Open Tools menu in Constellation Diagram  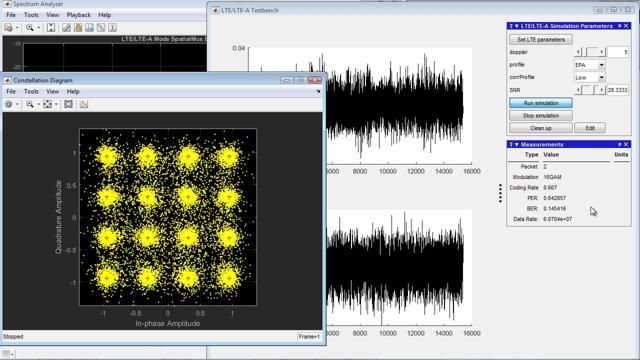tap(31, 91)
